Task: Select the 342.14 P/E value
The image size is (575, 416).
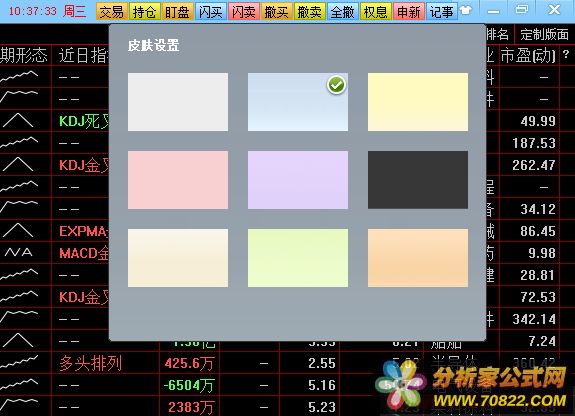Action: point(534,320)
